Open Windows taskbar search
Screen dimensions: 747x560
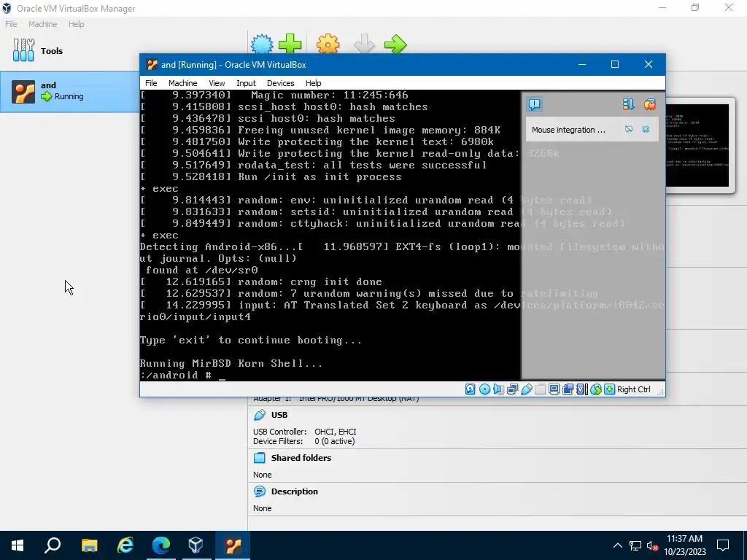click(x=53, y=545)
